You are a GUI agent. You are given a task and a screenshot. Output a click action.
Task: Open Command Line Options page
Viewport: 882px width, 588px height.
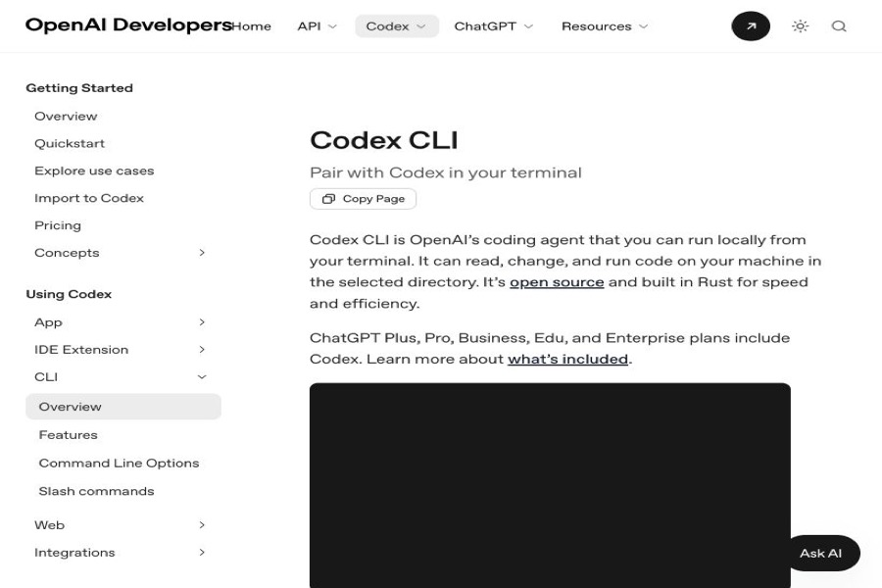pyautogui.click(x=119, y=464)
